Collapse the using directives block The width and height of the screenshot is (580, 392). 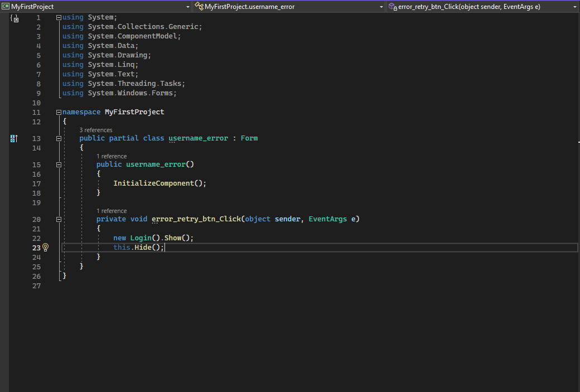tap(59, 18)
